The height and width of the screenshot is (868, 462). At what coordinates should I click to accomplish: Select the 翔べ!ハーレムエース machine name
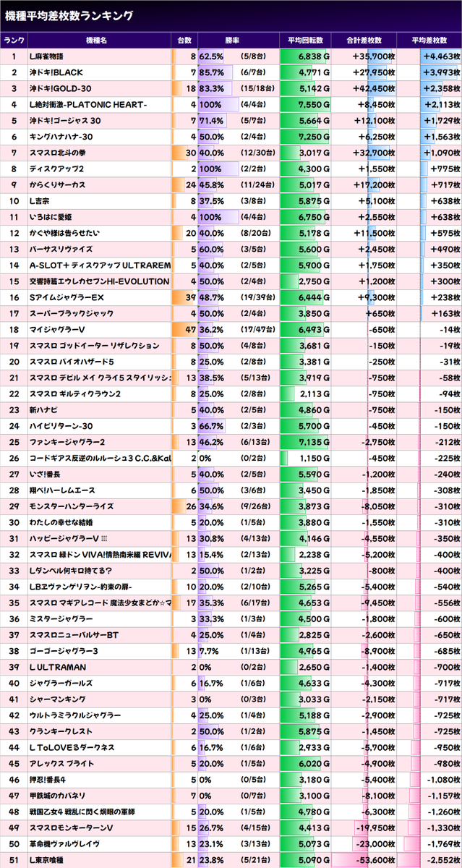pyautogui.click(x=62, y=490)
